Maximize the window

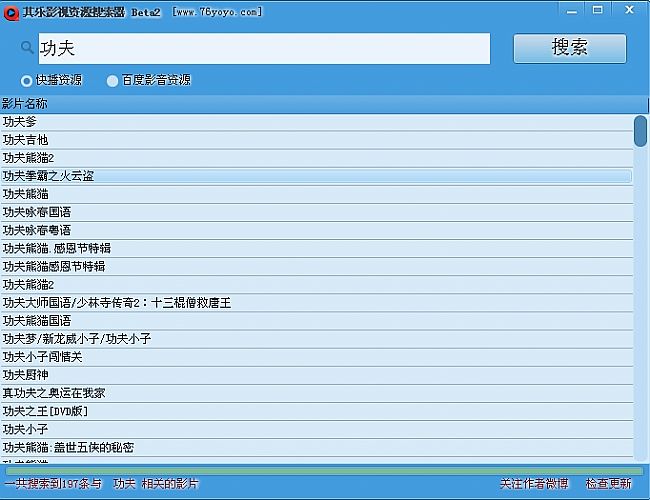597,10
